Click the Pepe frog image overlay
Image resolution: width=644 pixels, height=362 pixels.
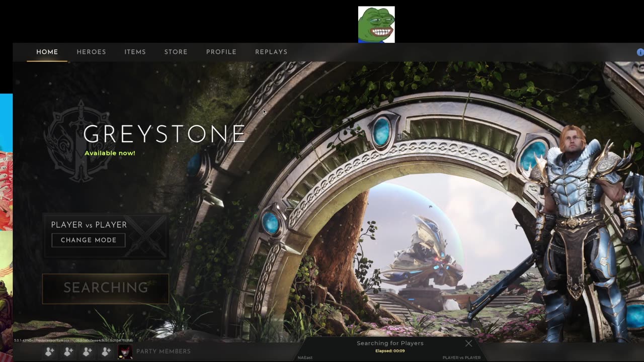376,24
